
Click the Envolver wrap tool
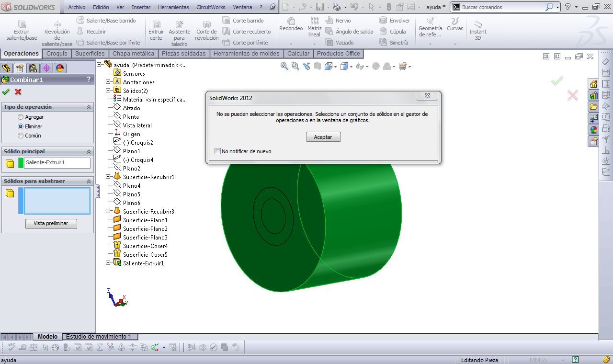pos(395,21)
